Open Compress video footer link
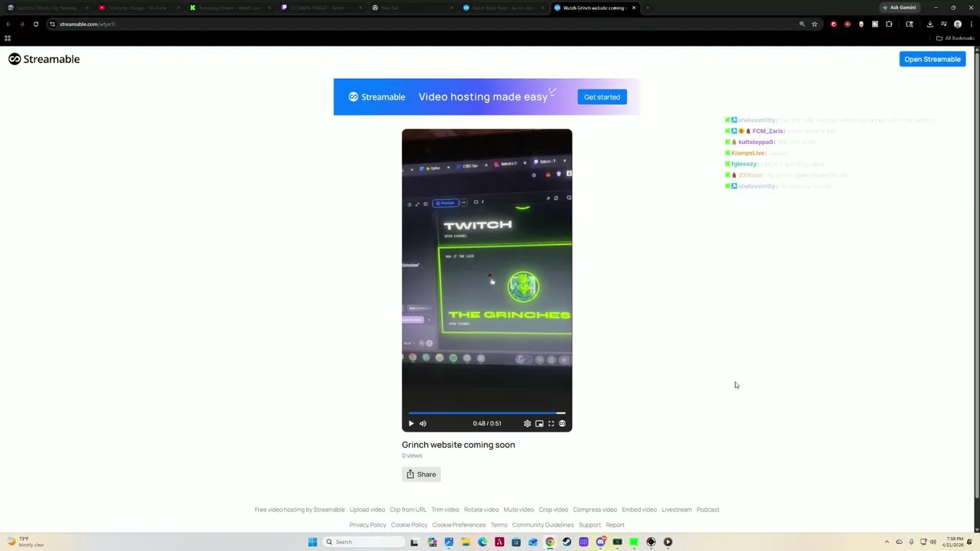The image size is (980, 551). [595, 510]
